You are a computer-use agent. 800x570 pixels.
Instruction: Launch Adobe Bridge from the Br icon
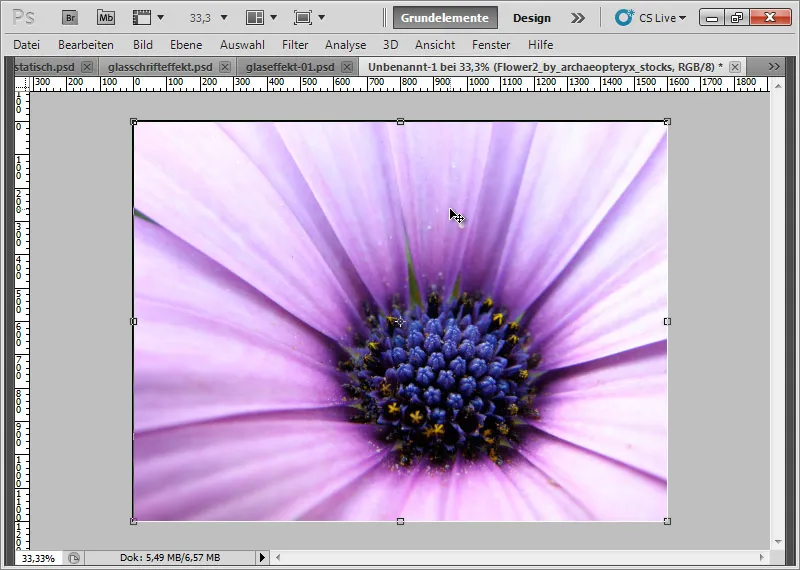(x=70, y=18)
